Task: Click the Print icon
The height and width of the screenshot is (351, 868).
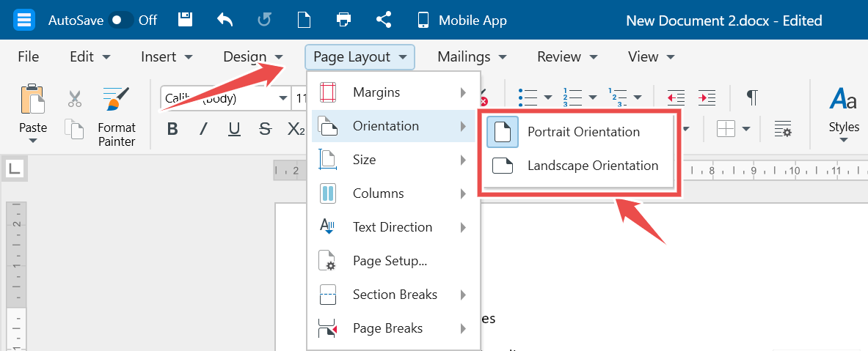Action: point(344,21)
